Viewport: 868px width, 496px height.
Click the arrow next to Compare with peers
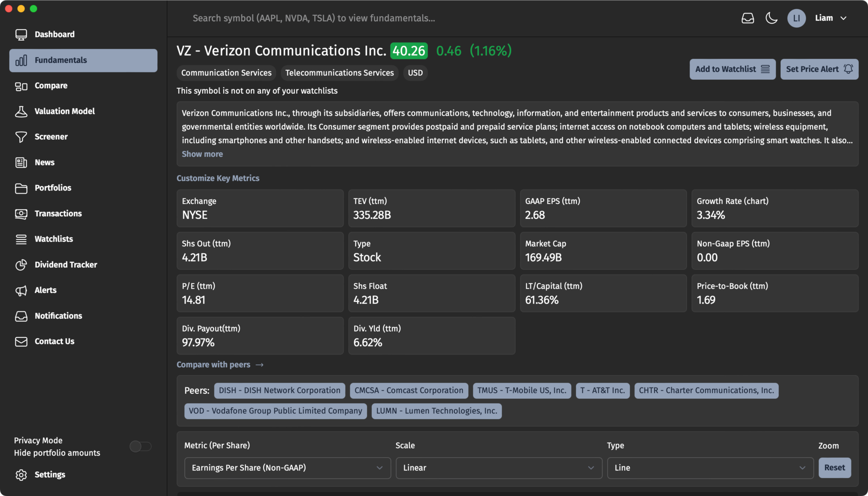(x=260, y=365)
